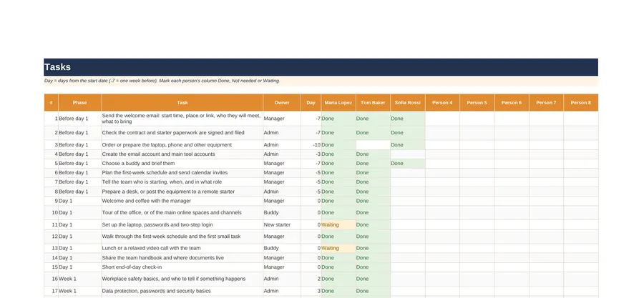Click the "Person 4" column header
Screen dimensions: 644x298
(x=442, y=102)
